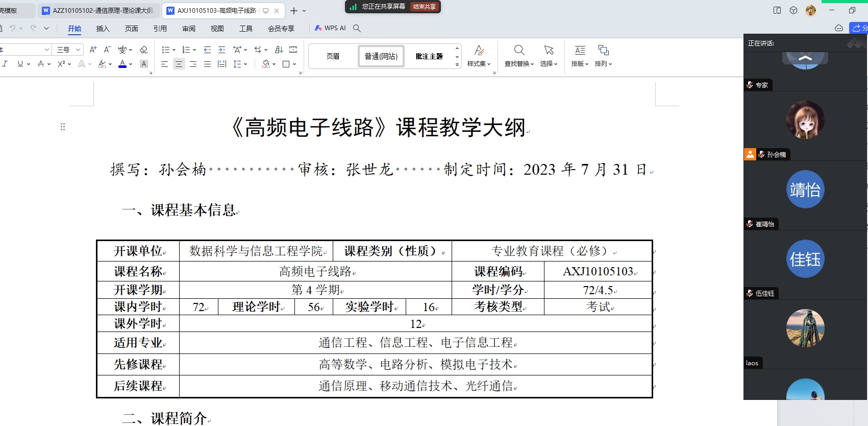Click the clear formatting eraser icon
Image resolution: width=868 pixels, height=426 pixels.
coord(143,50)
